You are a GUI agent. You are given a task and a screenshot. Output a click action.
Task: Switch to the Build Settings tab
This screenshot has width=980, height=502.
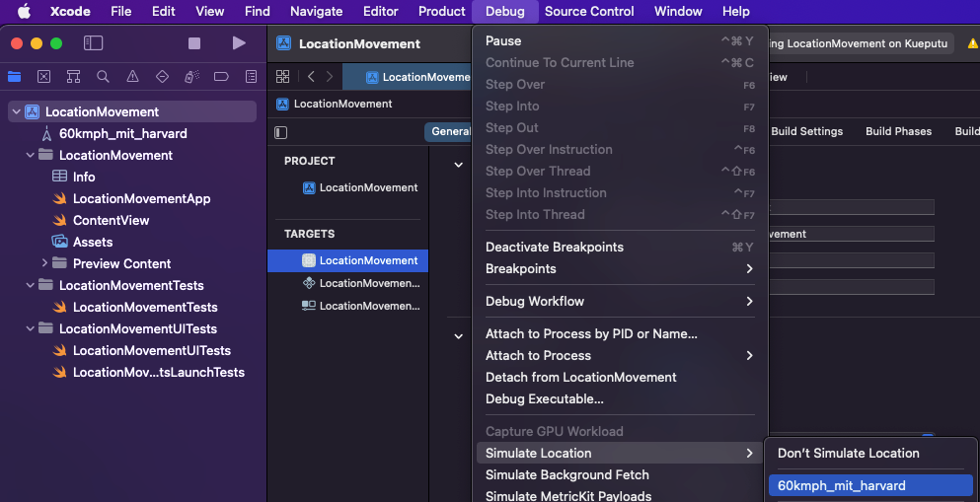[807, 131]
